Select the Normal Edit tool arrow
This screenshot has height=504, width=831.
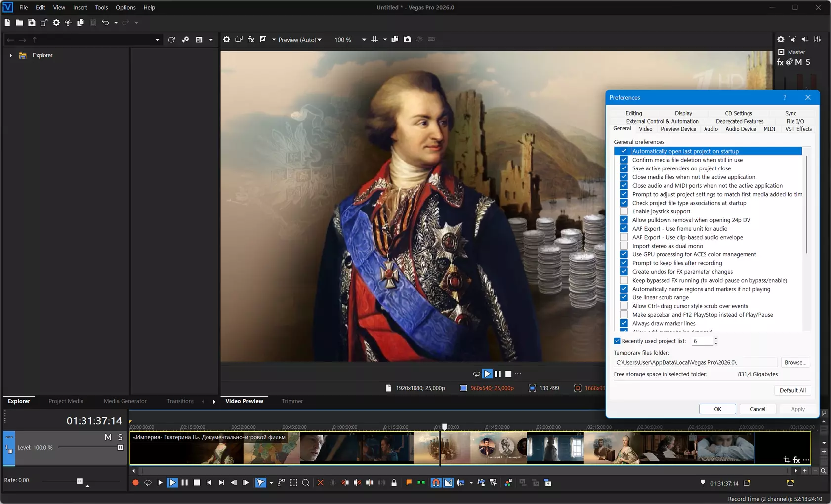pyautogui.click(x=260, y=483)
